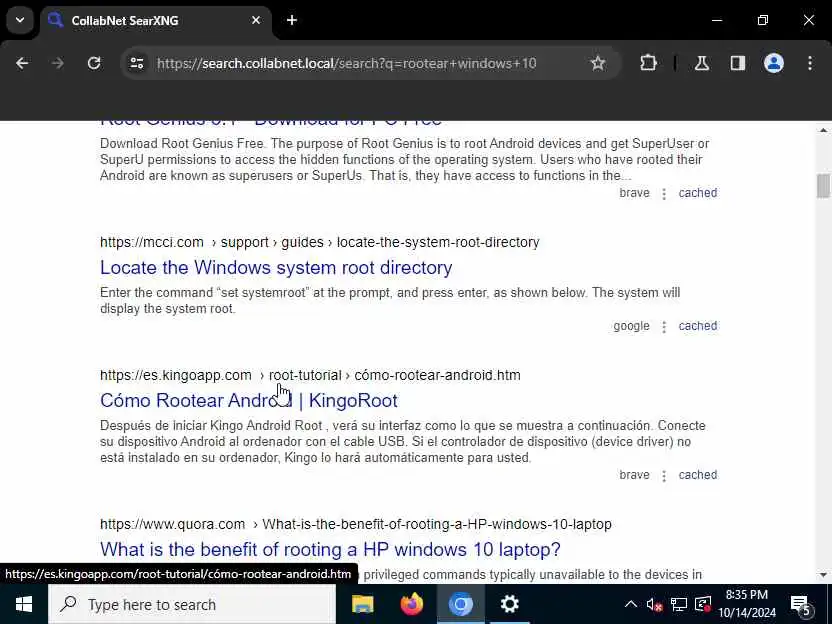Select the CollabNet SearXNG tab

[x=154, y=21]
